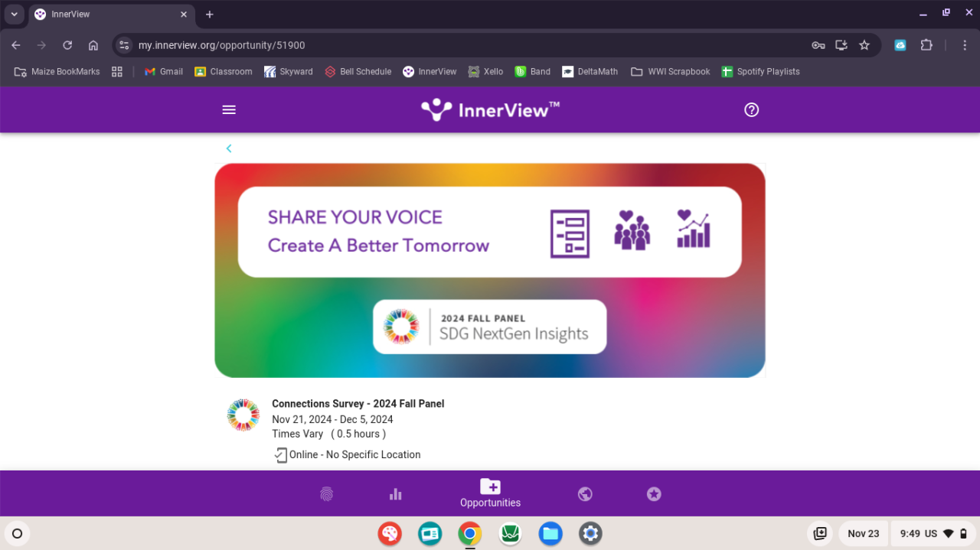Open the help question mark icon
Image resolution: width=980 pixels, height=550 pixels.
(x=752, y=109)
